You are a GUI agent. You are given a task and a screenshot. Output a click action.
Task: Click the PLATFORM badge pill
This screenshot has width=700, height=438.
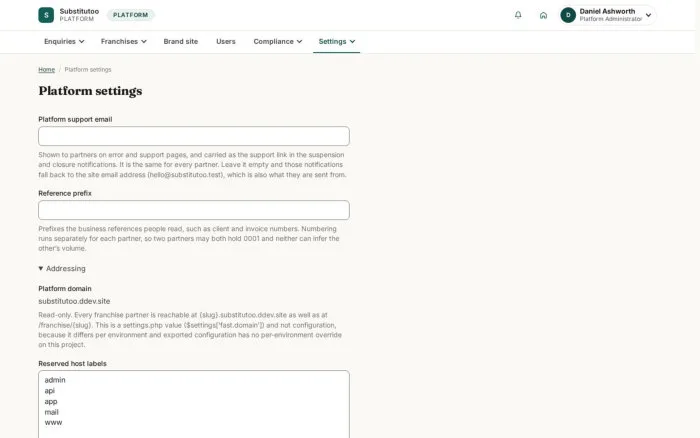130,15
